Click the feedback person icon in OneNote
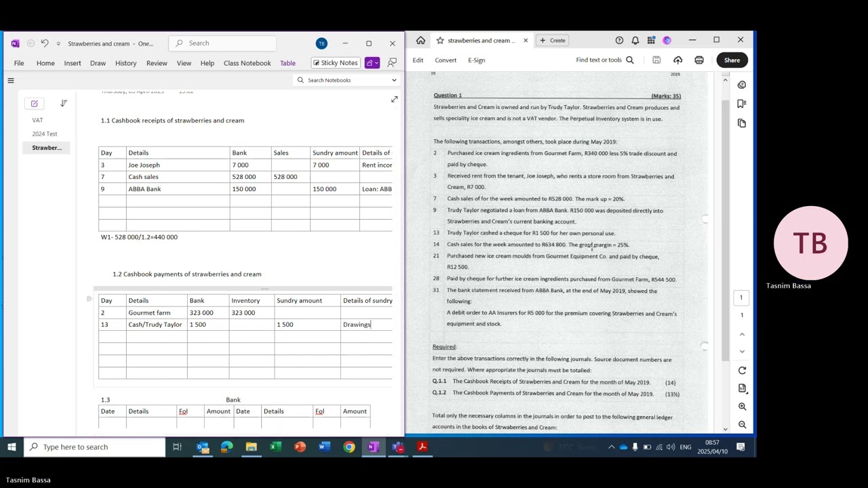 click(392, 63)
